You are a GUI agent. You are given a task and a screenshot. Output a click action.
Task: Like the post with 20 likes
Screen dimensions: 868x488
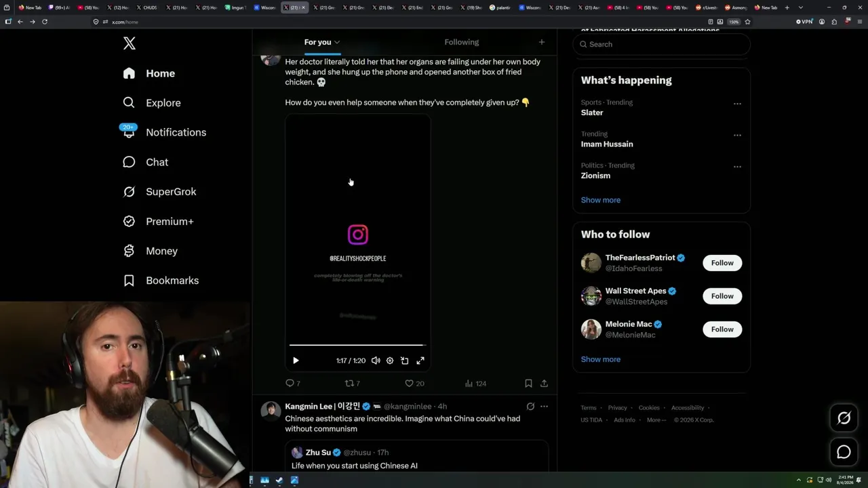(414, 384)
